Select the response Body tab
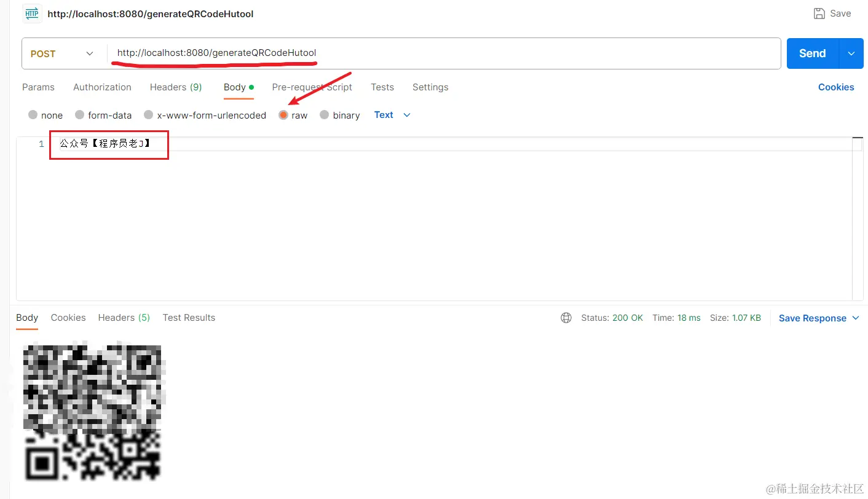This screenshot has height=499, width=868. click(27, 318)
